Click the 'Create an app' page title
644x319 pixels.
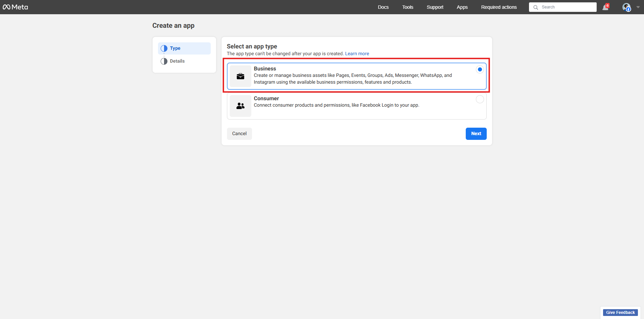tap(173, 26)
